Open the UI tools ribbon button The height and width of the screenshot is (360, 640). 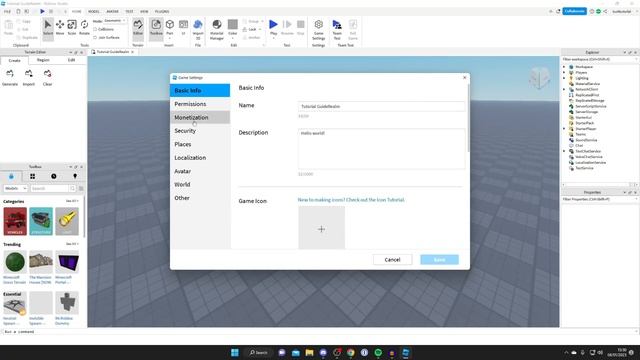click(184, 28)
